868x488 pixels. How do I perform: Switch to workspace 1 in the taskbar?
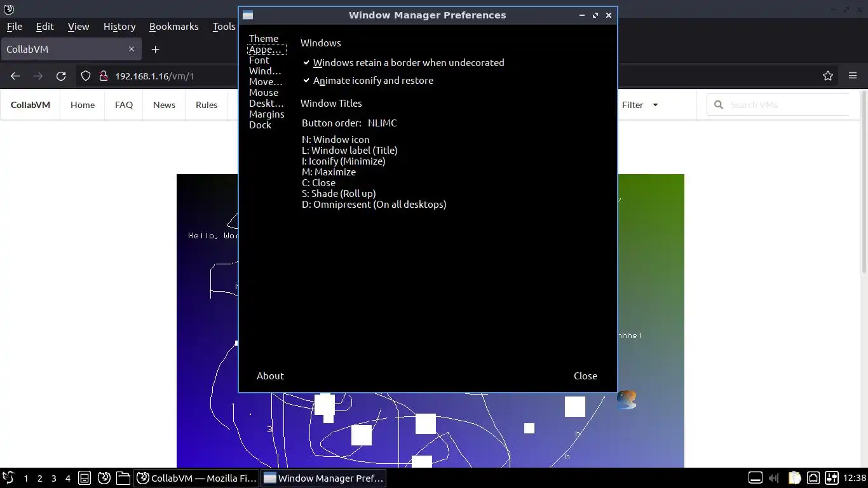(25, 478)
